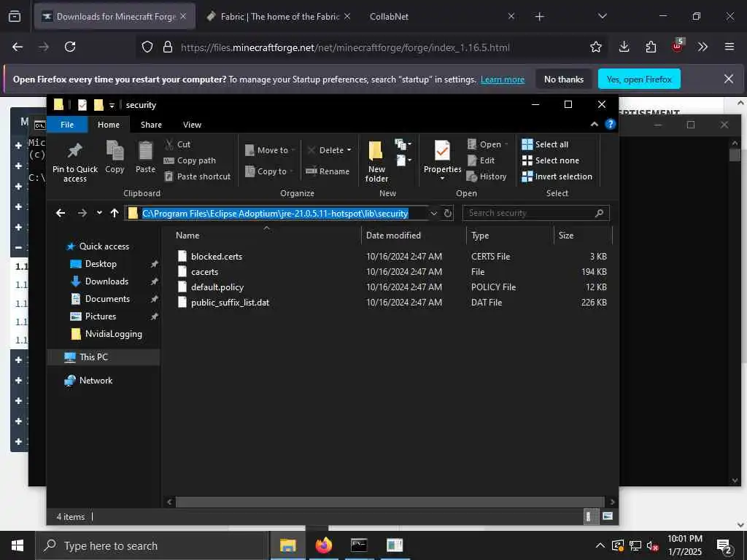Open the Move to dropdown
747x560 pixels.
click(x=270, y=150)
